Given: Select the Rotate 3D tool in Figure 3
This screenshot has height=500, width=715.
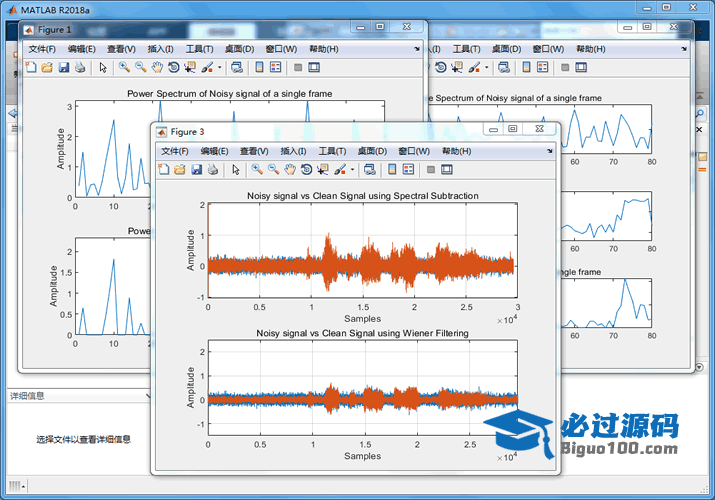Looking at the screenshot, I should (x=306, y=170).
